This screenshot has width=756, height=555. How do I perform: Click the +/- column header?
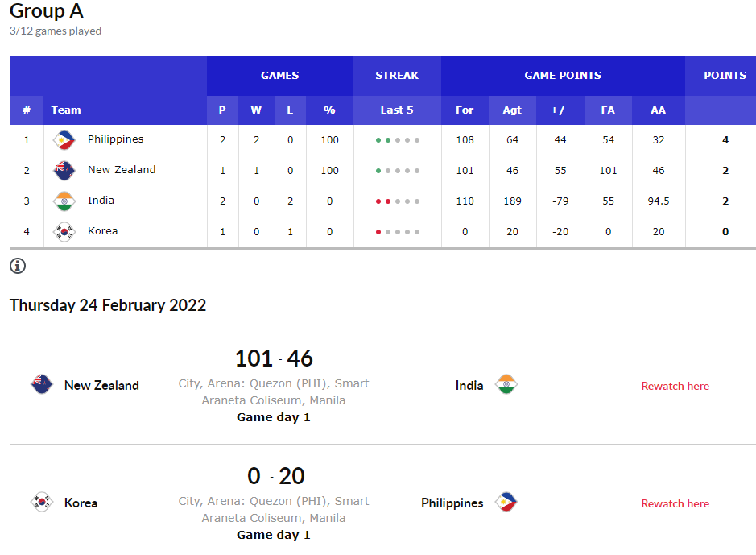click(560, 110)
